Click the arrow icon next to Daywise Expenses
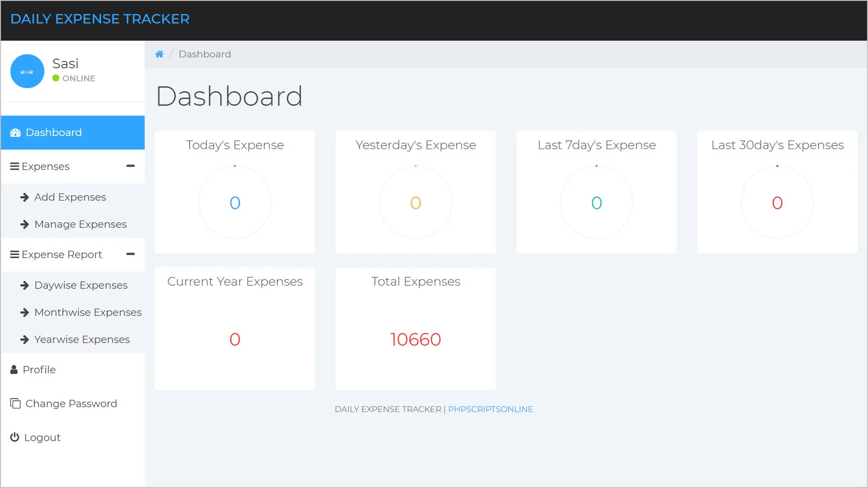 [x=24, y=285]
